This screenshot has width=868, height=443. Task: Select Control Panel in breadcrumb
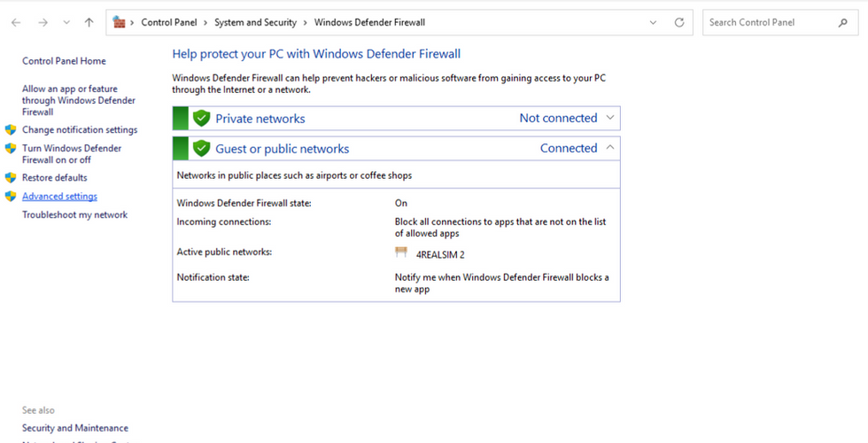[169, 23]
